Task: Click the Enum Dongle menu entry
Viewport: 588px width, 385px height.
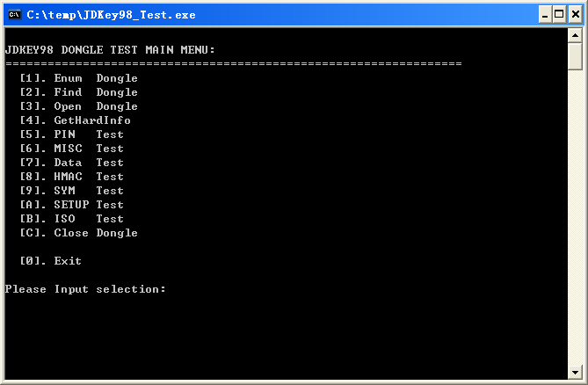Action: coord(78,78)
